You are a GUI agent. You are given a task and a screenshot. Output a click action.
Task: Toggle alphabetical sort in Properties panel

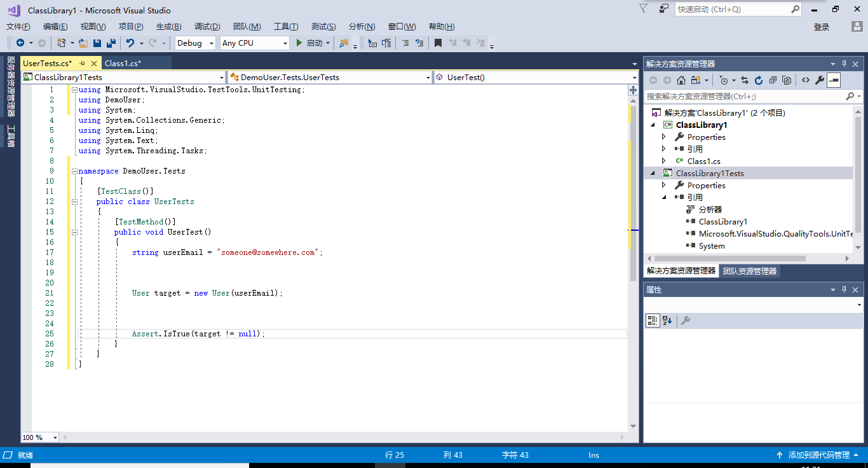tap(667, 320)
